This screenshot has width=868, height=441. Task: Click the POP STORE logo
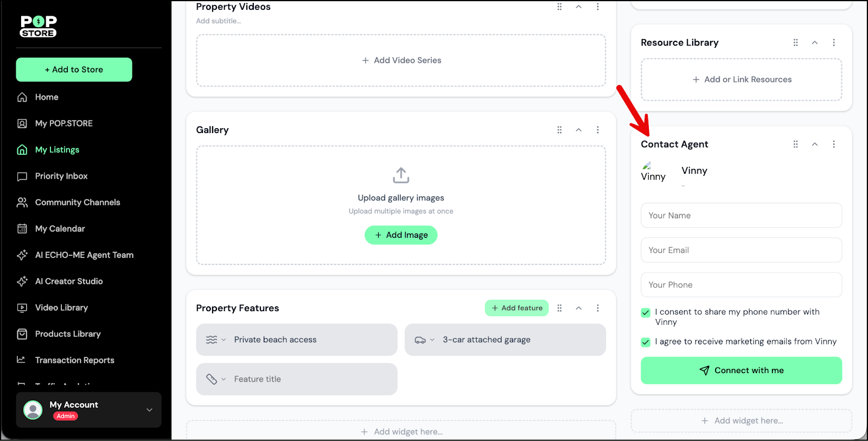pos(39,26)
